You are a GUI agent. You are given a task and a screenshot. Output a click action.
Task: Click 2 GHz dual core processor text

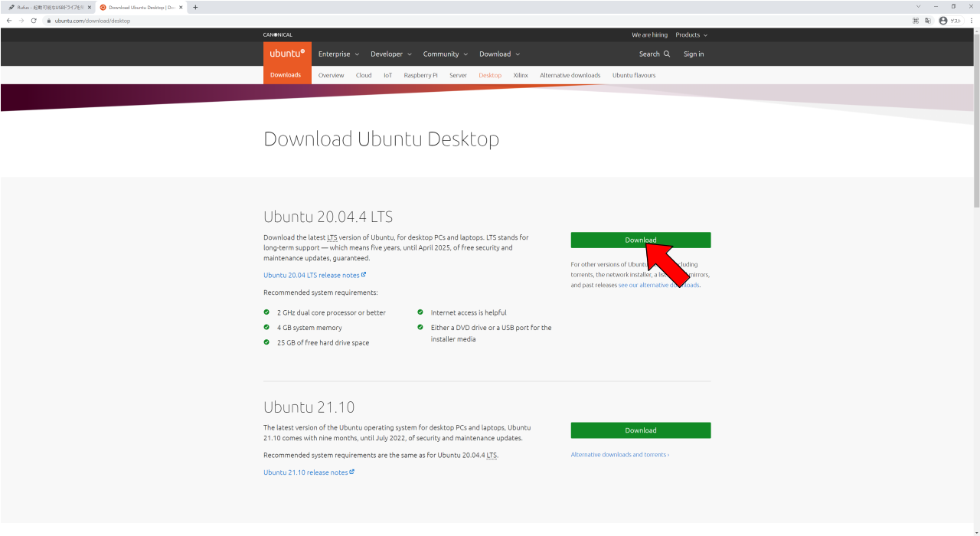pyautogui.click(x=332, y=312)
